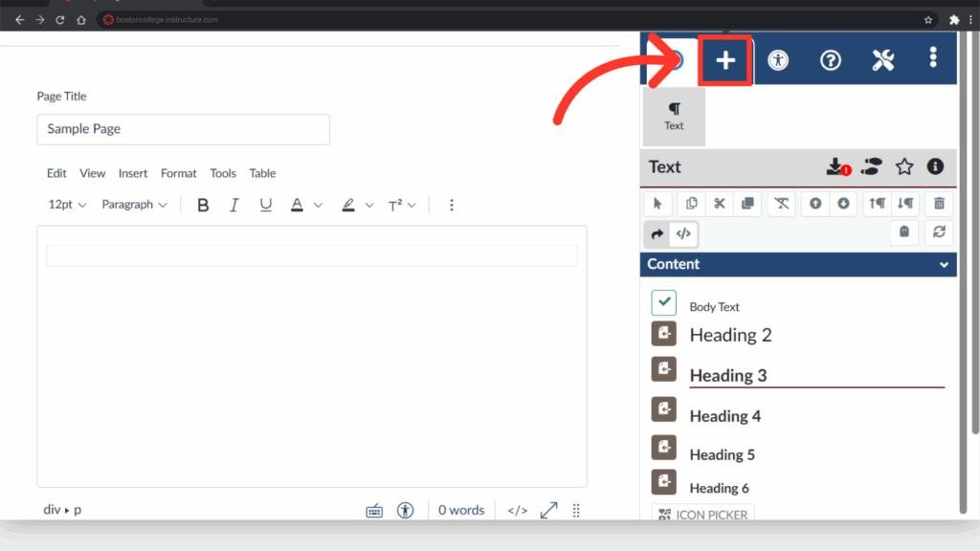
Task: Toggle underline formatting
Action: (x=266, y=205)
